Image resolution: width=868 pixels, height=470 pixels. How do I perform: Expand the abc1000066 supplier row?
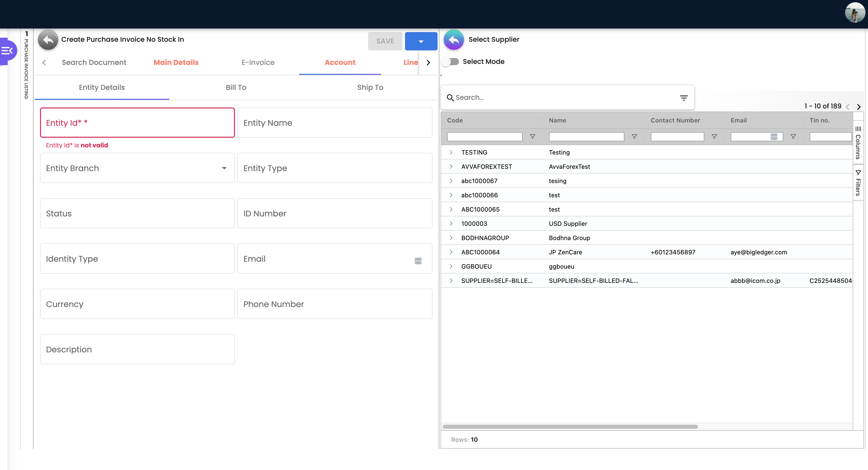[451, 195]
